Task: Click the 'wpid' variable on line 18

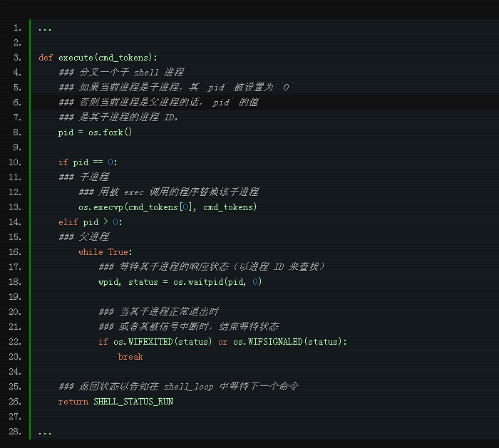Action: (x=110, y=282)
